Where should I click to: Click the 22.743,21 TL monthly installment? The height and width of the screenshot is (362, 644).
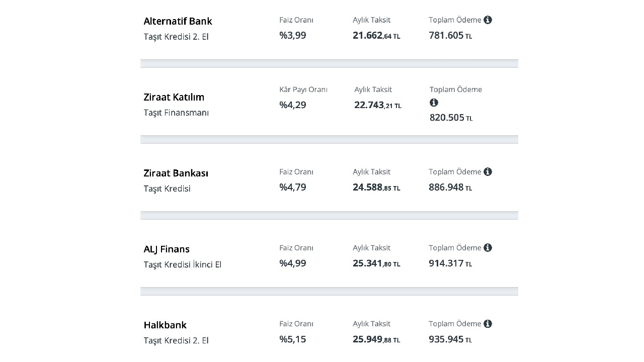point(377,105)
